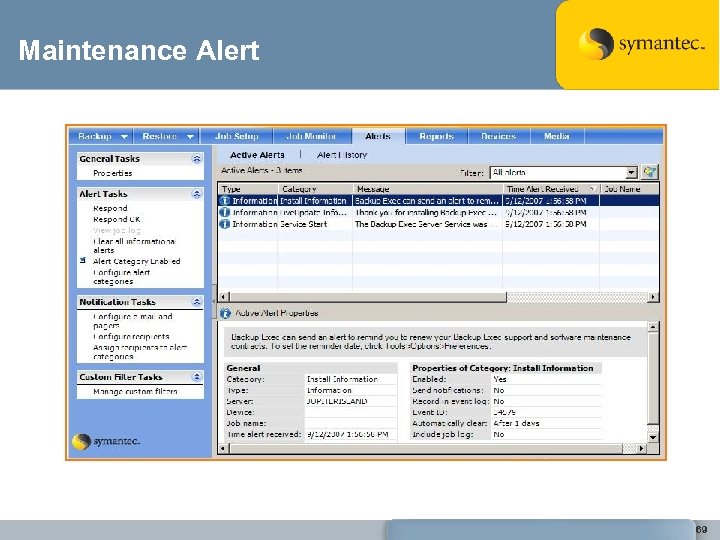Click info icon of LiveUpdate Info row

225,213
